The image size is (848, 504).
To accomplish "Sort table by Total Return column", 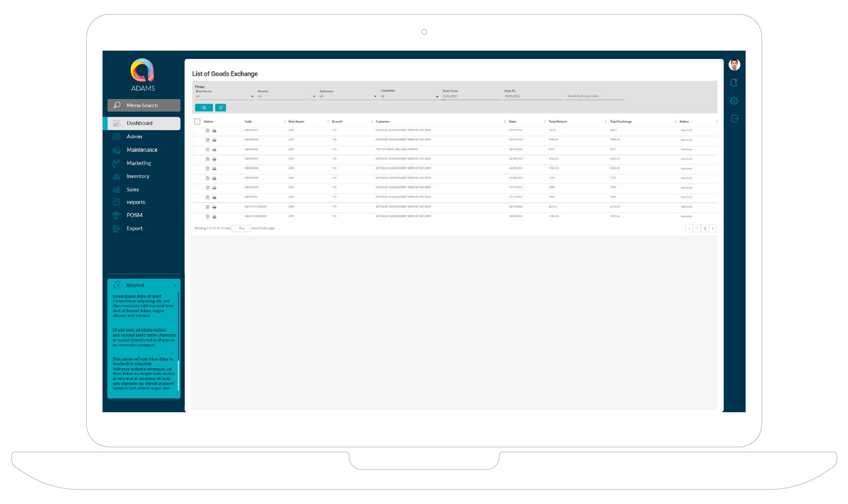I will point(558,121).
